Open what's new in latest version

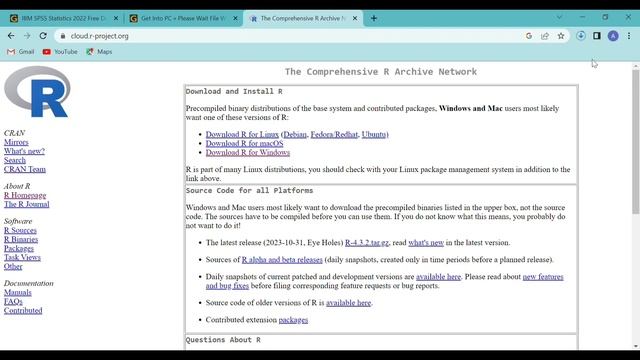click(x=426, y=242)
